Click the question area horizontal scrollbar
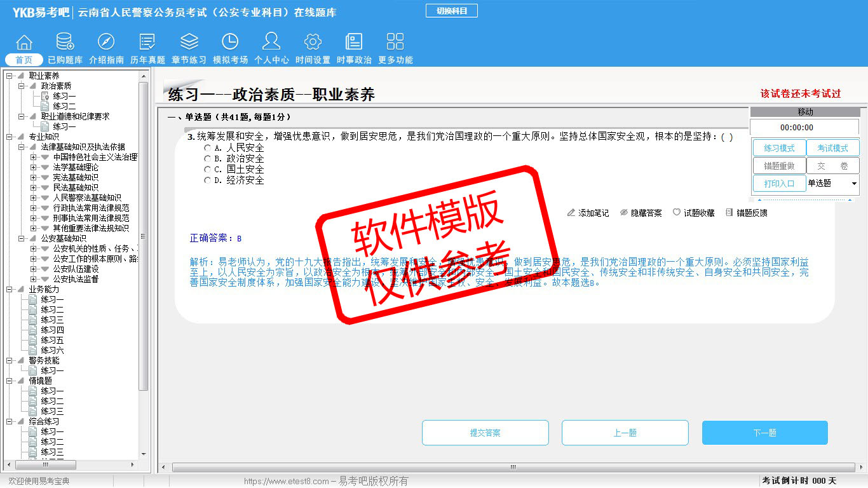The height and width of the screenshot is (488, 868). (x=513, y=468)
